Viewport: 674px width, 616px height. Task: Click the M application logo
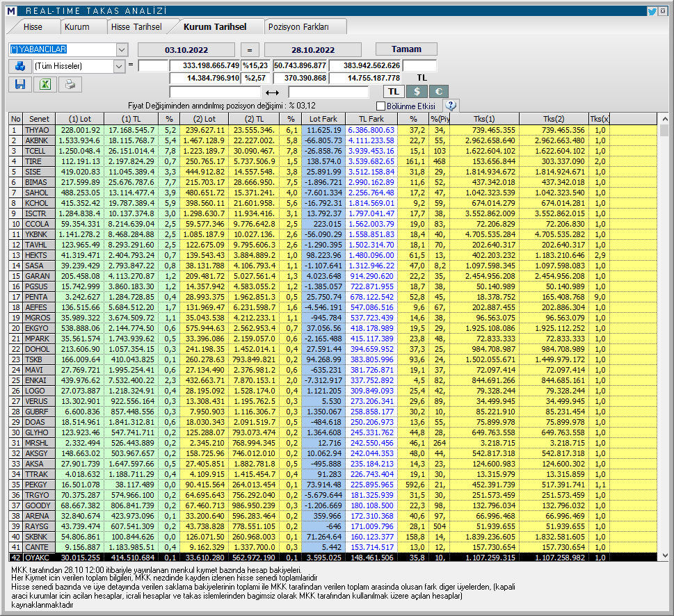pyautogui.click(x=12, y=11)
